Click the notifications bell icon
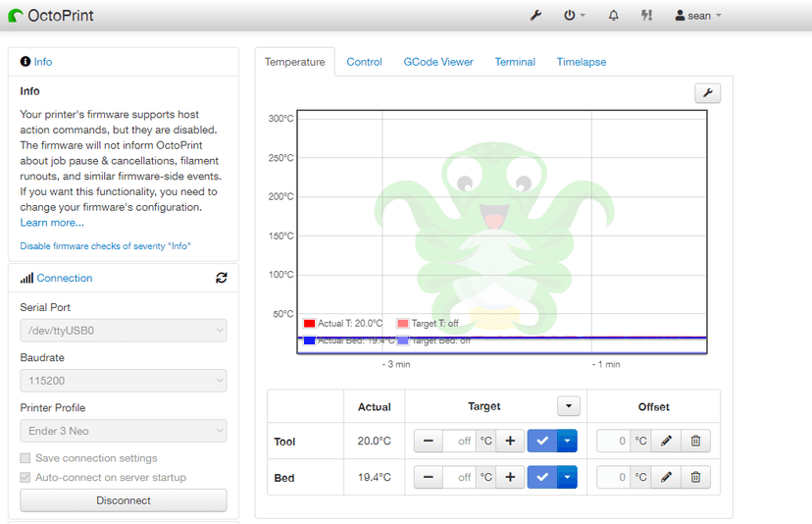The width and height of the screenshot is (812, 524). pyautogui.click(x=614, y=16)
